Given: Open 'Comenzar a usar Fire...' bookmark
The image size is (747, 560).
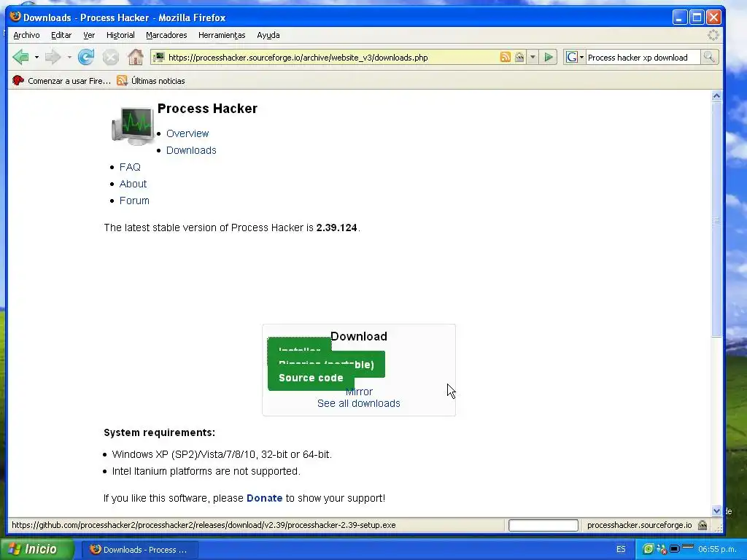Looking at the screenshot, I should tap(61, 81).
